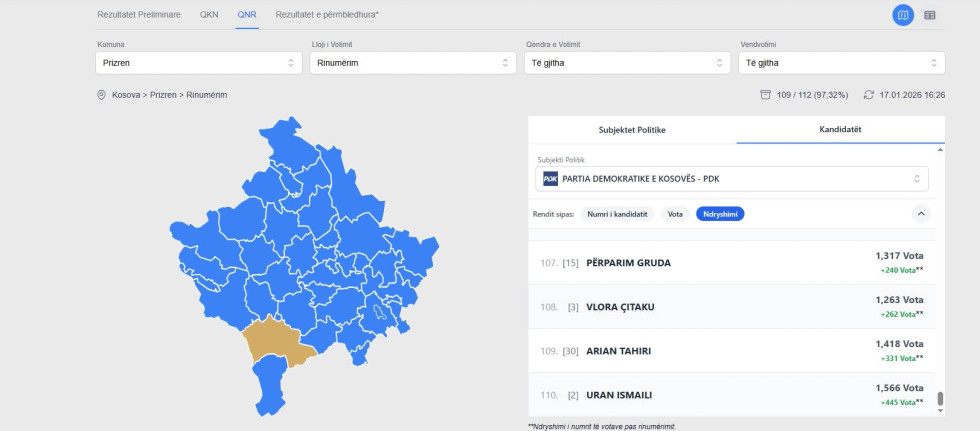This screenshot has width=980, height=431.
Task: Expand the Vendvotimi dropdown
Action: 841,63
